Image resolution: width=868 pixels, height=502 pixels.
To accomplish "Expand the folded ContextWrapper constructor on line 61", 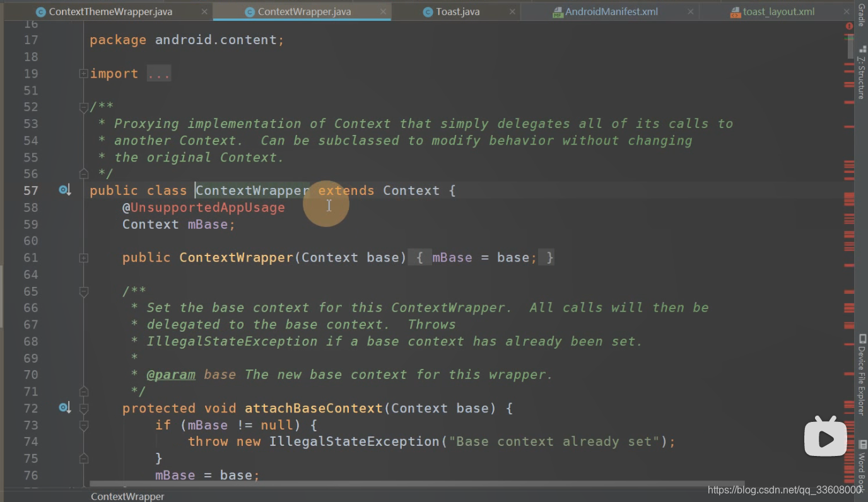I will tap(83, 258).
